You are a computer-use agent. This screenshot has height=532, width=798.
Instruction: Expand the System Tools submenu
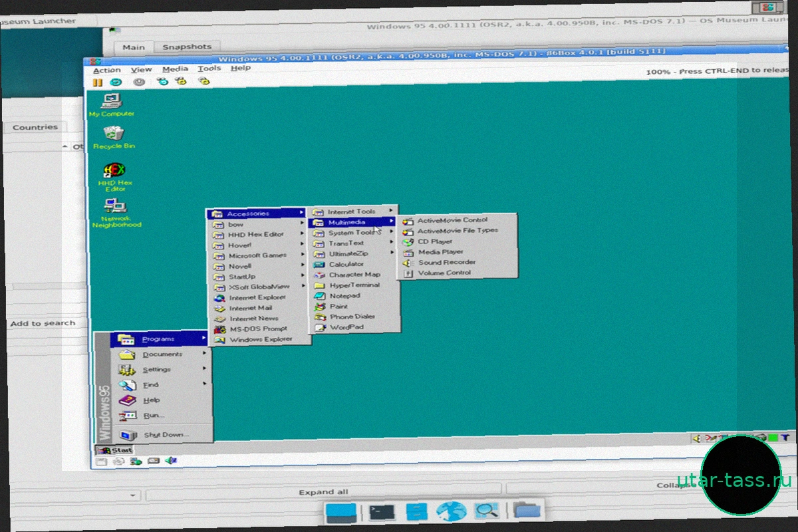coord(354,233)
